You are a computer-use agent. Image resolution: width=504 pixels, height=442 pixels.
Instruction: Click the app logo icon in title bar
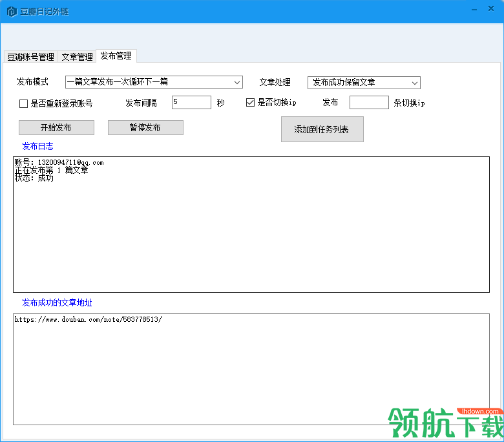12,12
